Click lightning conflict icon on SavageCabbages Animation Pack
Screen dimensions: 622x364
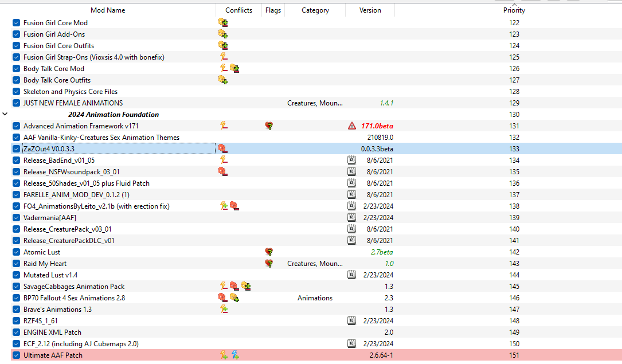point(224,286)
